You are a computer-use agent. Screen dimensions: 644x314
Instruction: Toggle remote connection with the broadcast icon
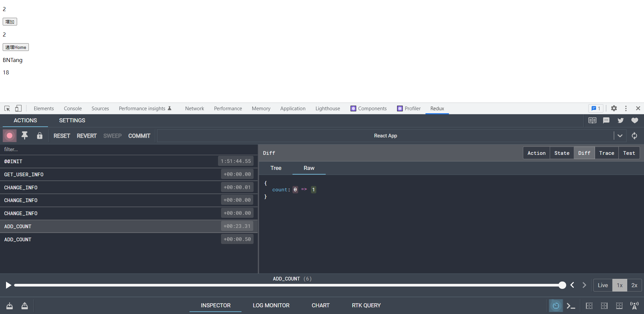(x=635, y=306)
